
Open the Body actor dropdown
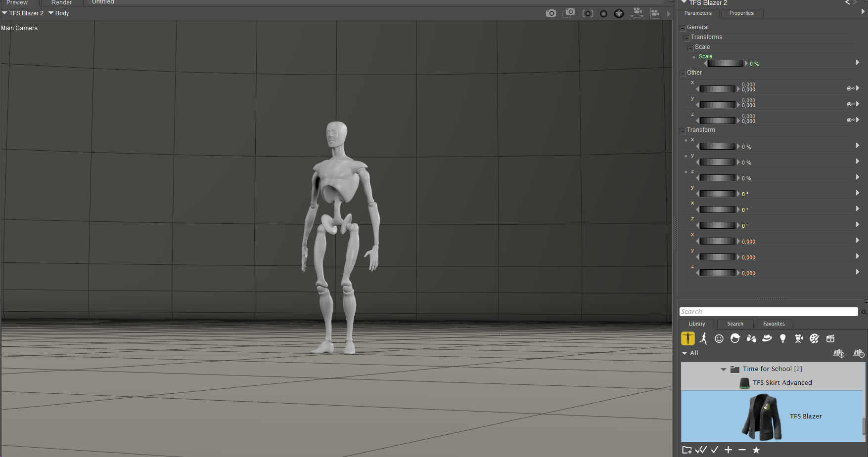58,13
